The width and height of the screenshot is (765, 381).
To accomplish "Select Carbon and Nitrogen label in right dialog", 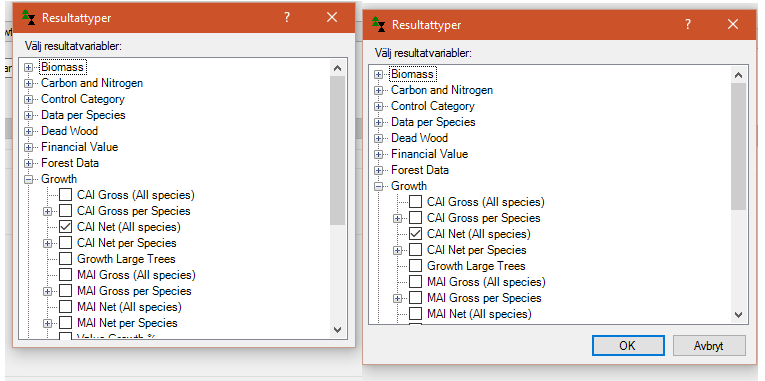I will pyautogui.click(x=442, y=90).
